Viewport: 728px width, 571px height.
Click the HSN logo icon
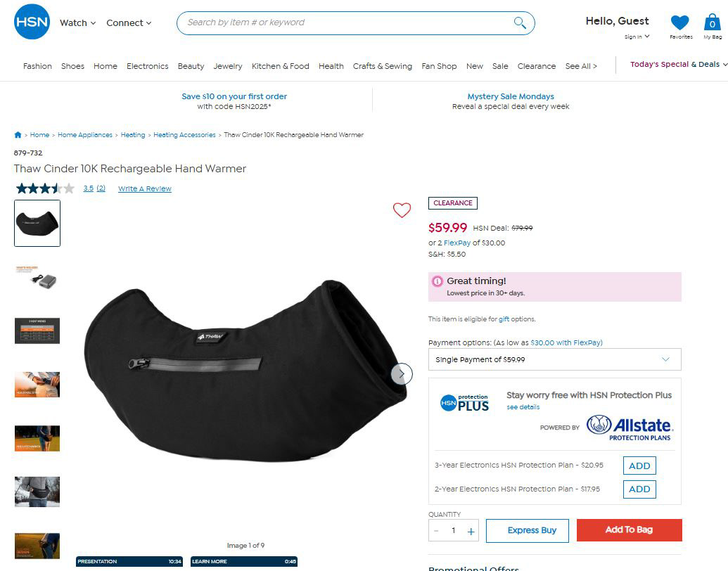(32, 22)
